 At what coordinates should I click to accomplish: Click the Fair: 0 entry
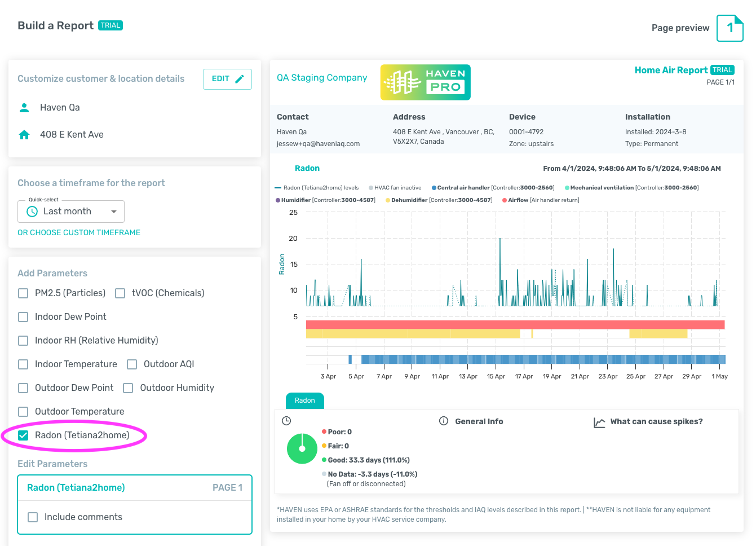click(x=335, y=446)
